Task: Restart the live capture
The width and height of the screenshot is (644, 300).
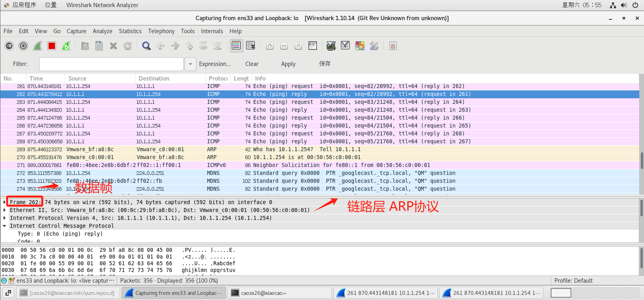Action: tap(66, 46)
